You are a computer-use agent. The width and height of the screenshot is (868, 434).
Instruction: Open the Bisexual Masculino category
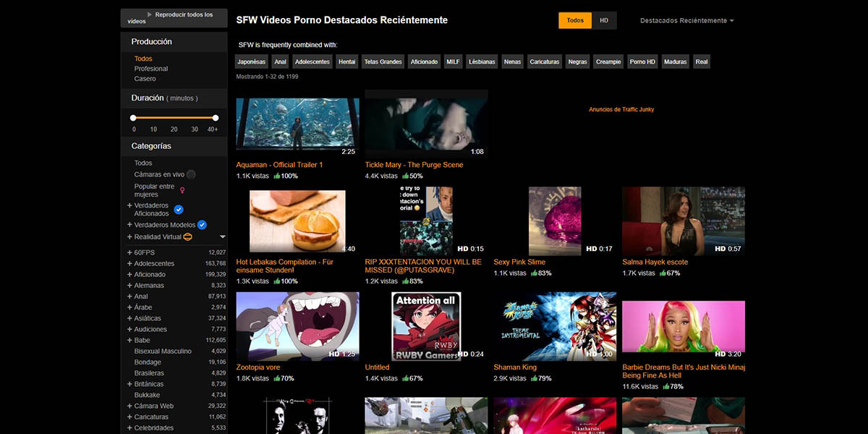point(163,351)
